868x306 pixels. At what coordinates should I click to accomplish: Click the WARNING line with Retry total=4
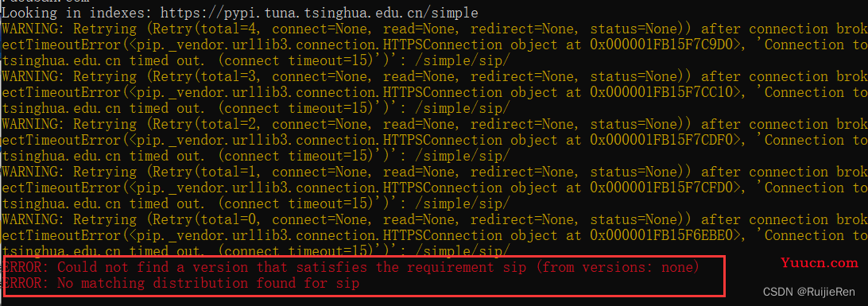click(x=434, y=29)
